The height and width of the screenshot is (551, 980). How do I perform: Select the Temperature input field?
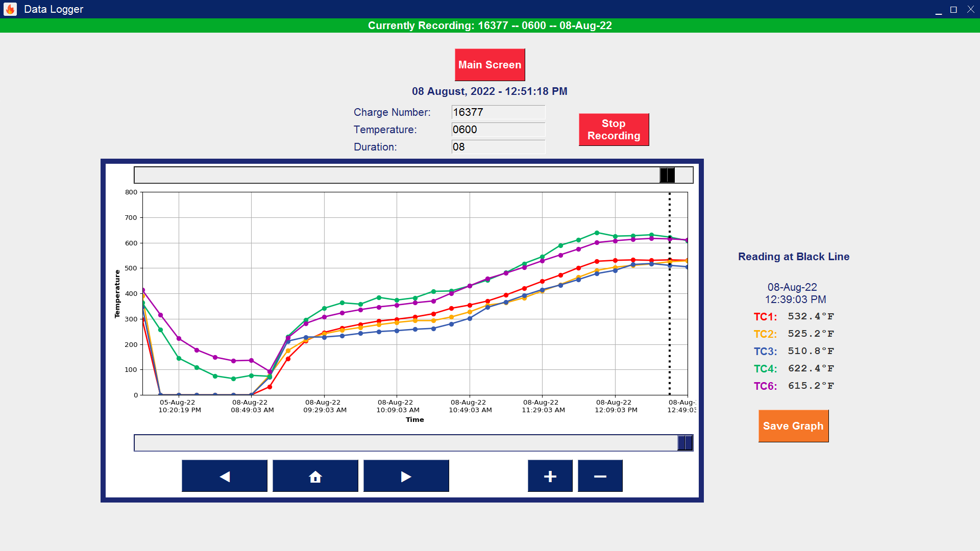coord(498,130)
